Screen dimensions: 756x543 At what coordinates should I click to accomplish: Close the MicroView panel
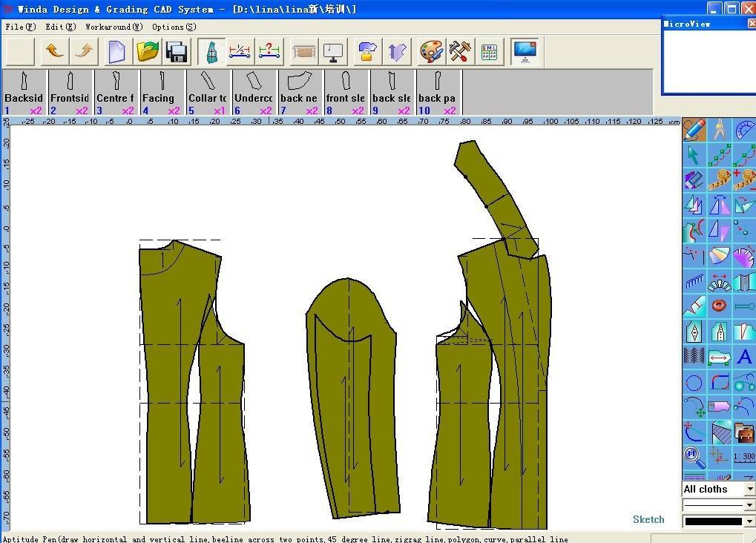coord(752,23)
